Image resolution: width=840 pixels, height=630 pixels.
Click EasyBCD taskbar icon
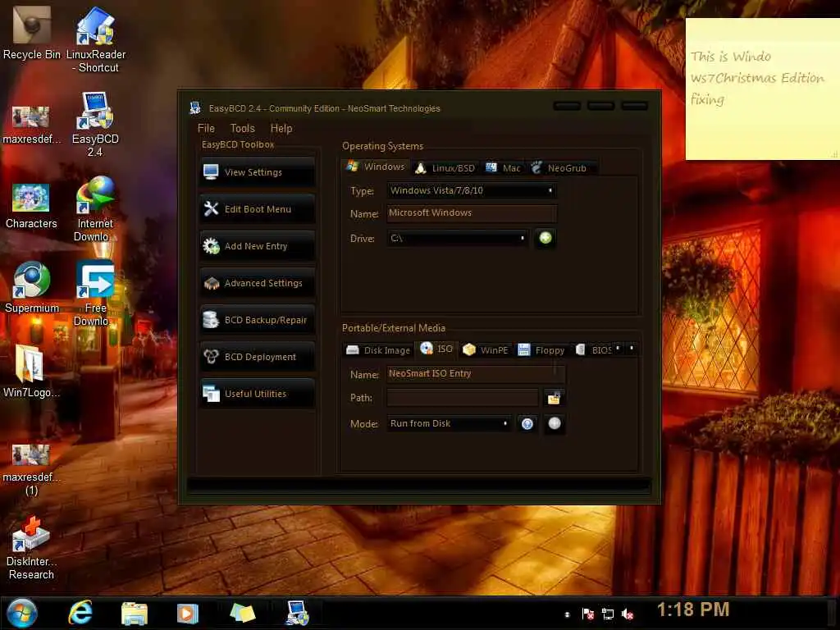[297, 613]
